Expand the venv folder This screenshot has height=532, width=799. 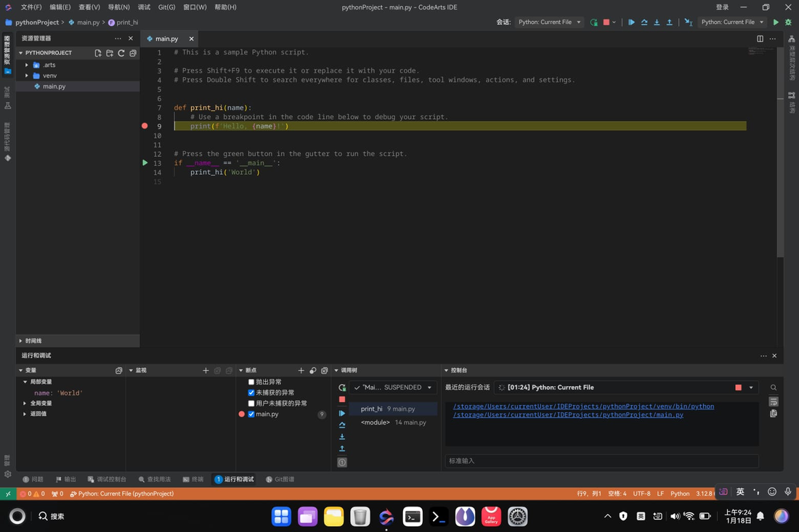pos(26,75)
